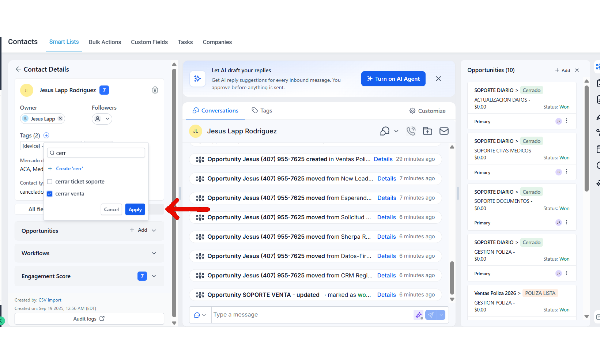600x364 pixels.
Task: Cancel the tag selection popup
Action: point(111,209)
